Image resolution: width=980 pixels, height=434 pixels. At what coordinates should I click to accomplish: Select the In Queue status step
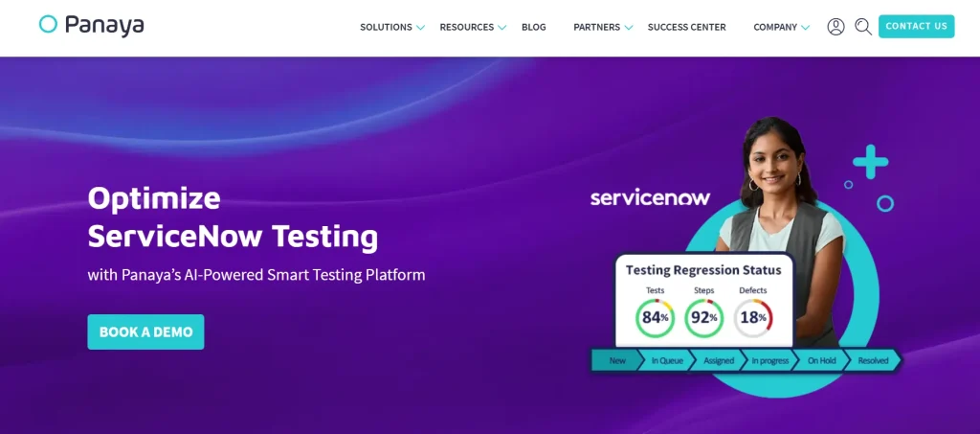pos(667,360)
